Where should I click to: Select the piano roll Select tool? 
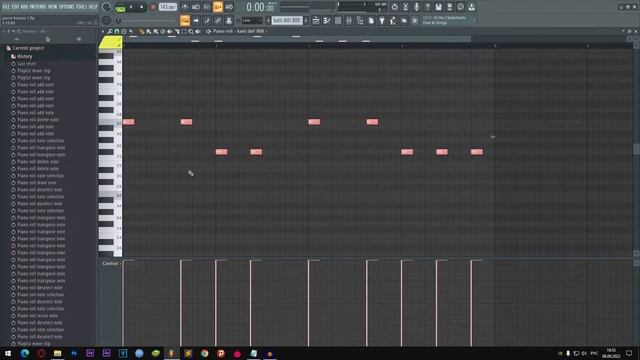click(184, 31)
